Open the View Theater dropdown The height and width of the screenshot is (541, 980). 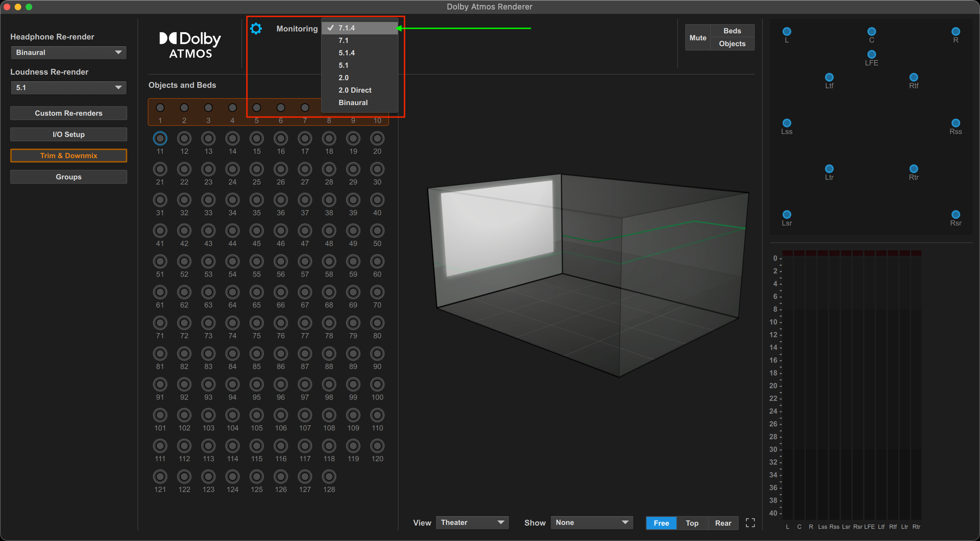(472, 522)
